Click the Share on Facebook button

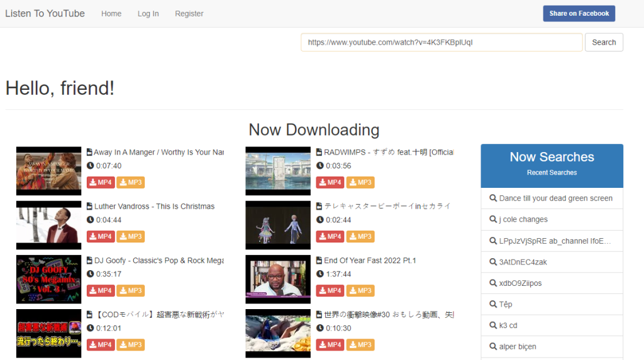(579, 14)
